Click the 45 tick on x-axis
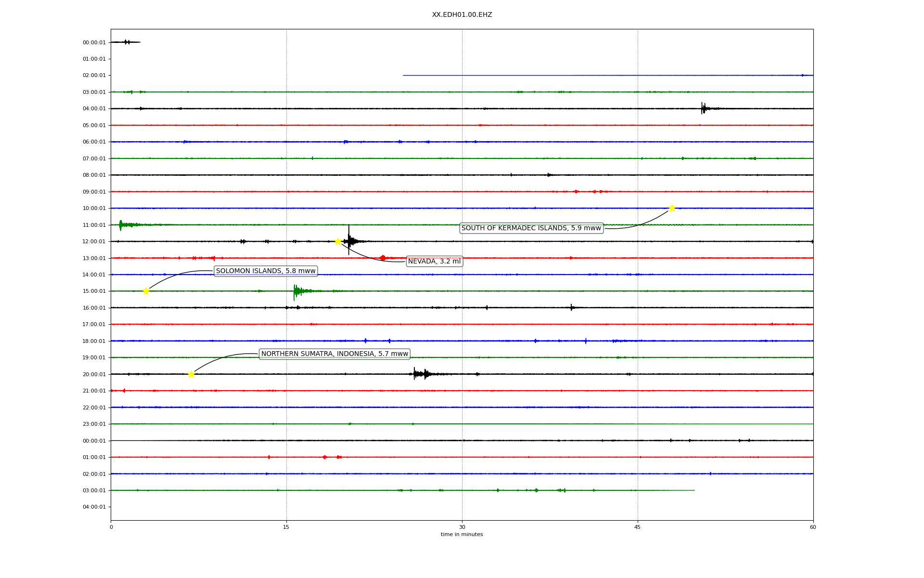 [x=637, y=527]
